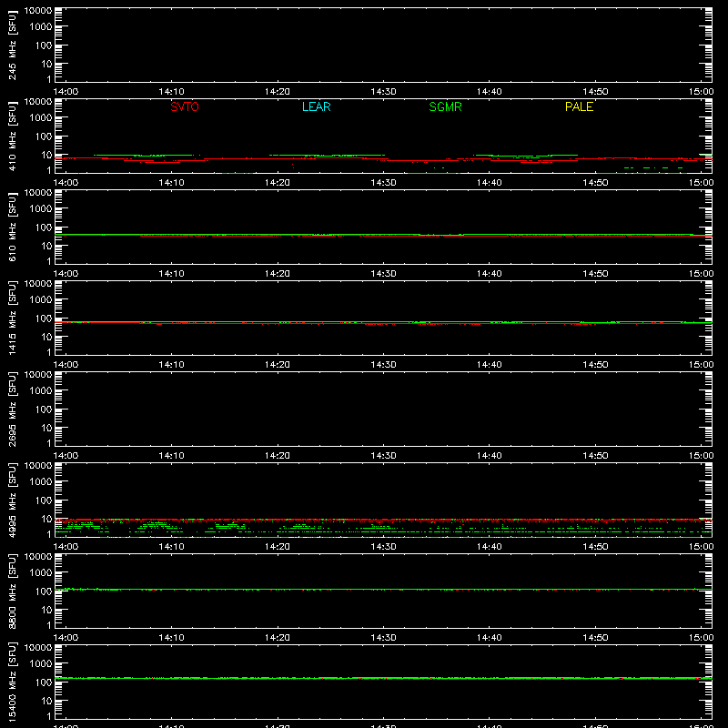
Task: Click 14:50 tick label under 8800 MHz plot
Action: [x=595, y=638]
